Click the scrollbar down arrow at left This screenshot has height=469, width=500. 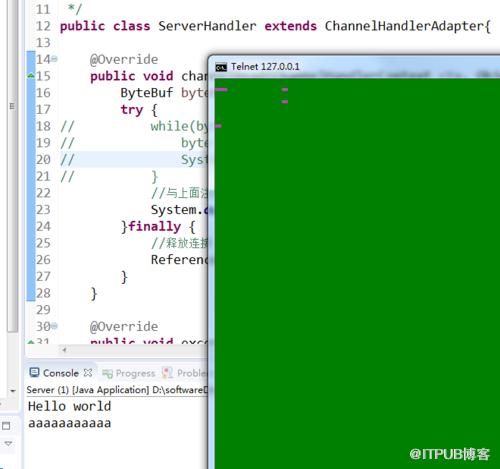13,391
